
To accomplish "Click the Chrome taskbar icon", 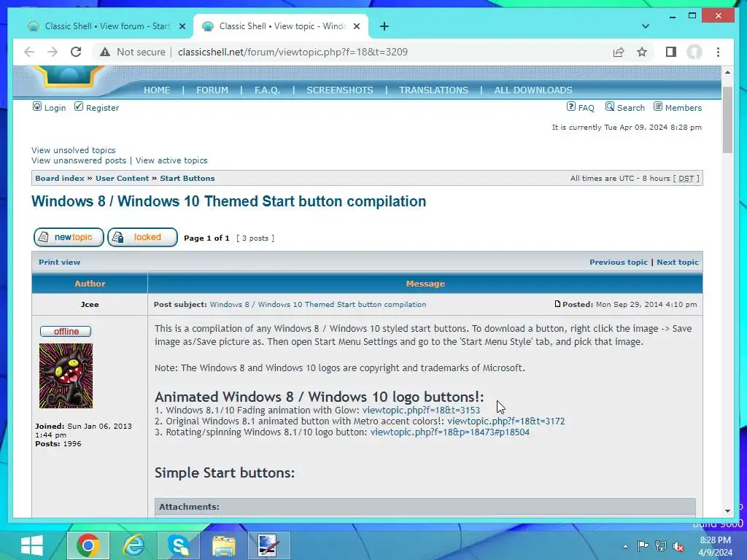I will [x=88, y=545].
